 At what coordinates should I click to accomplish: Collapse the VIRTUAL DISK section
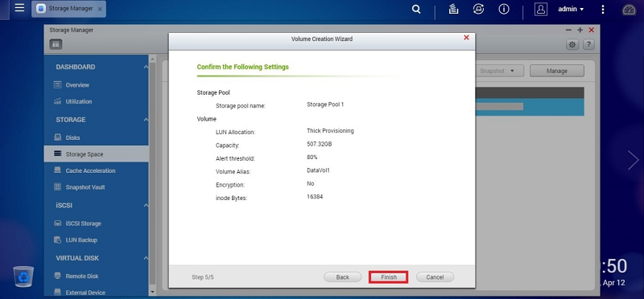click(x=146, y=258)
